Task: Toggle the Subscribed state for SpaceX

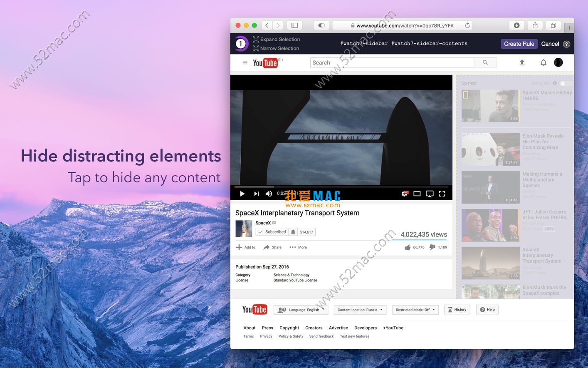Action: 272,232
